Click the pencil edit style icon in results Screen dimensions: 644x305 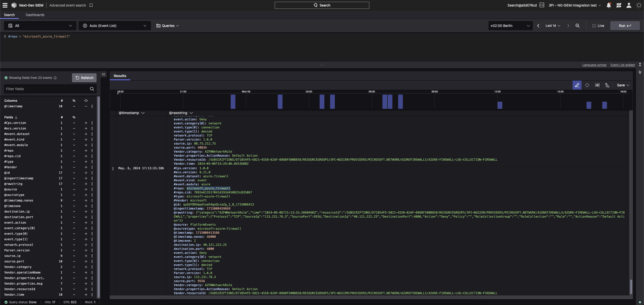[577, 85]
